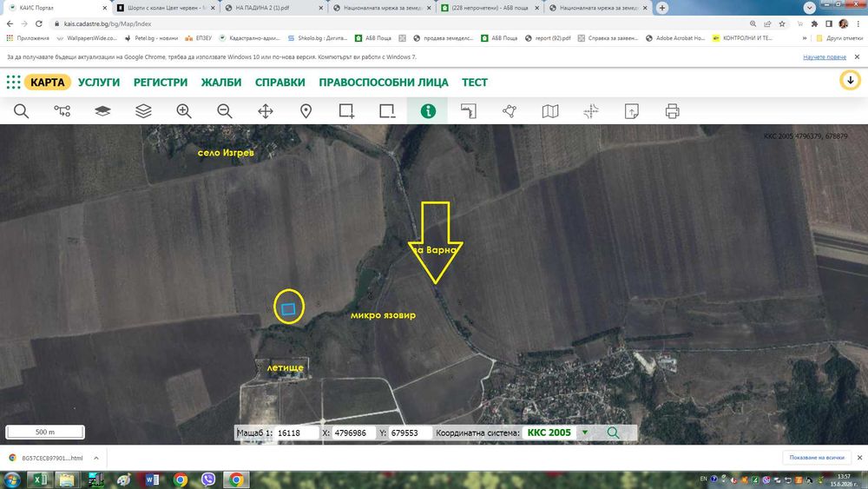
Task: Click the coordinate crosshair grid tool
Action: [590, 111]
